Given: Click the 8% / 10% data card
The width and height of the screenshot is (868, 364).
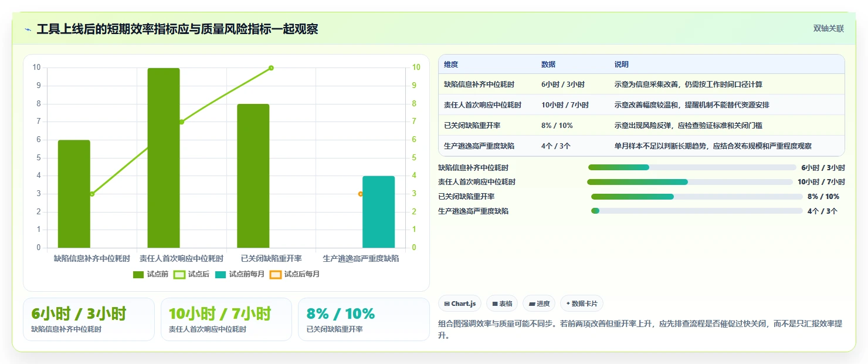Looking at the screenshot, I should coord(364,319).
